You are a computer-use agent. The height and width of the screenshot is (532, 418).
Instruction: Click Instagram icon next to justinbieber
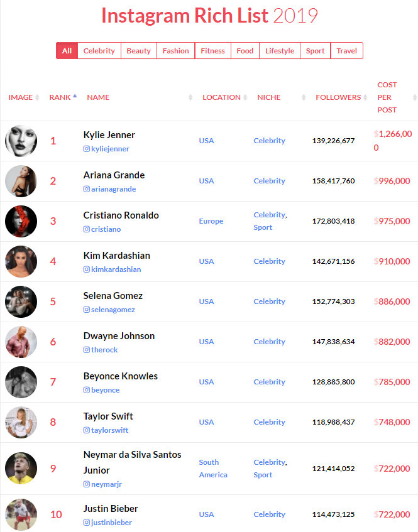coord(87,523)
